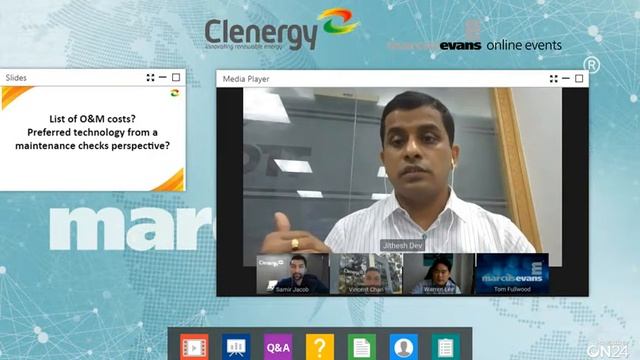Open the red Media Player dock icon
Image resolution: width=640 pixels, height=360 pixels.
tap(194, 347)
